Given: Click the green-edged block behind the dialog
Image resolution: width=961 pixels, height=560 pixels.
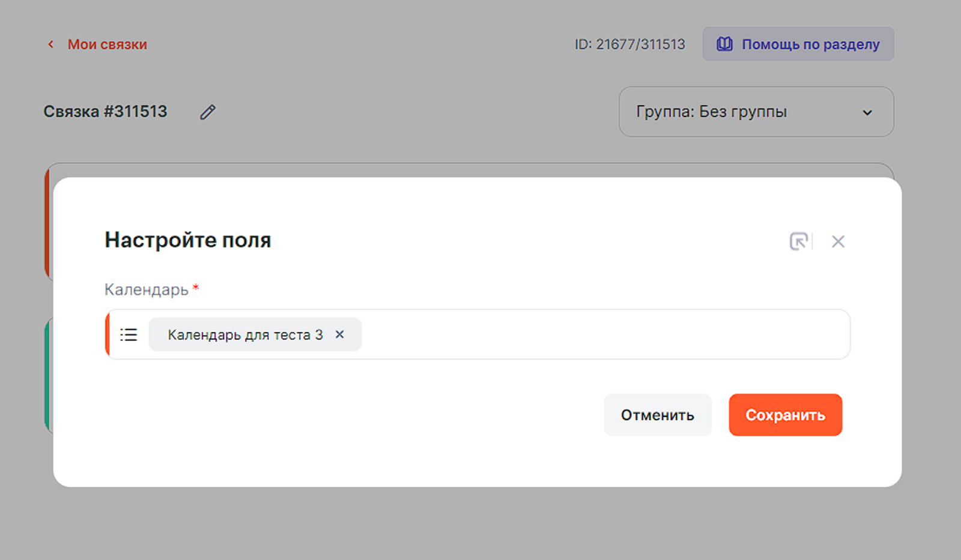Looking at the screenshot, I should (x=48, y=375).
